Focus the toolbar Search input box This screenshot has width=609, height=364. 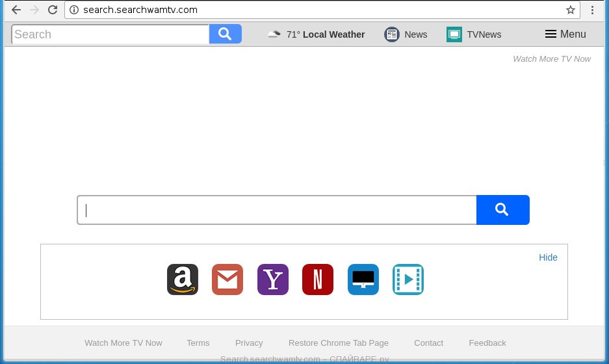110,34
